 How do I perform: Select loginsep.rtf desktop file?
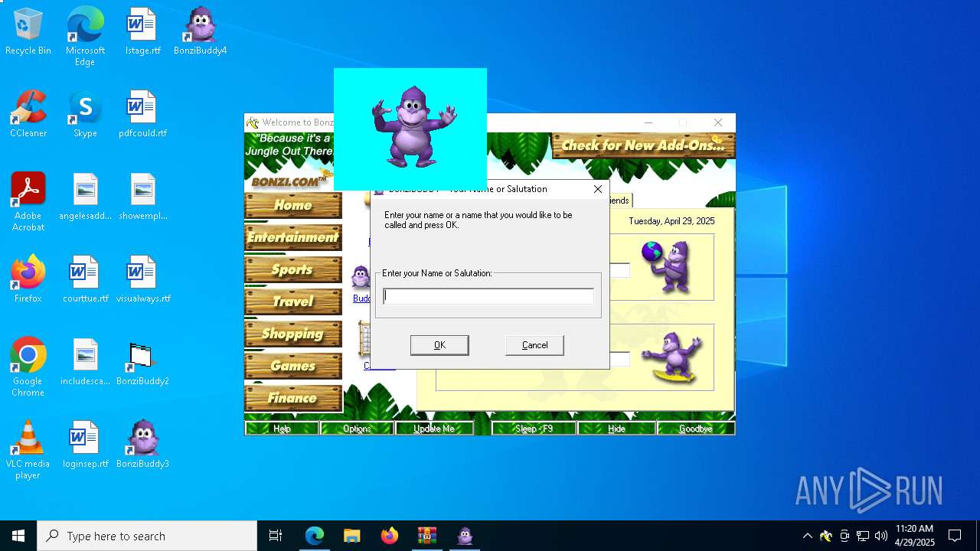[x=85, y=445]
